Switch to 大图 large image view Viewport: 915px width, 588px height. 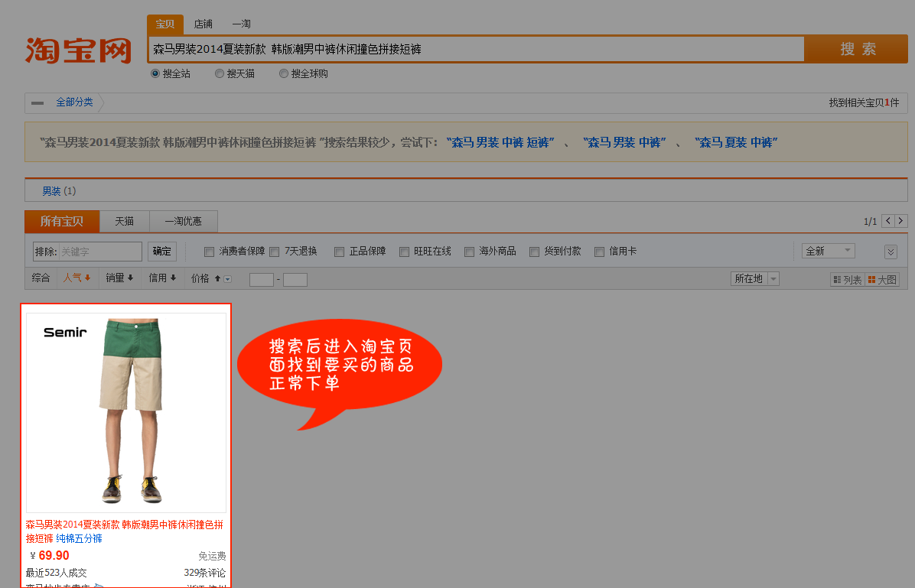pyautogui.click(x=882, y=280)
